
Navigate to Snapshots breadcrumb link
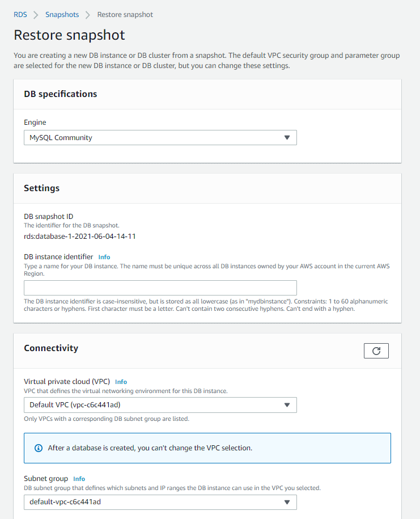pos(62,15)
